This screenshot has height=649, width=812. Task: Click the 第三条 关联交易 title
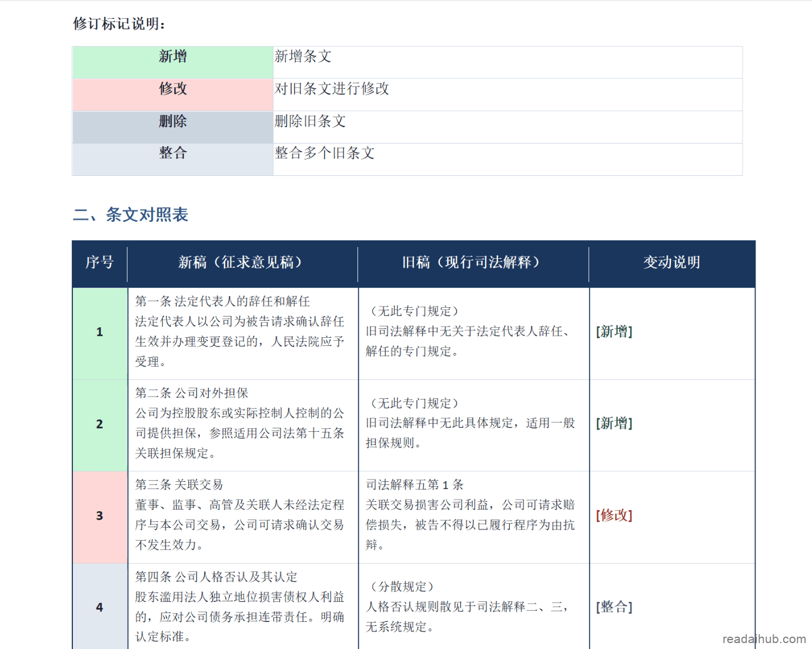[179, 485]
